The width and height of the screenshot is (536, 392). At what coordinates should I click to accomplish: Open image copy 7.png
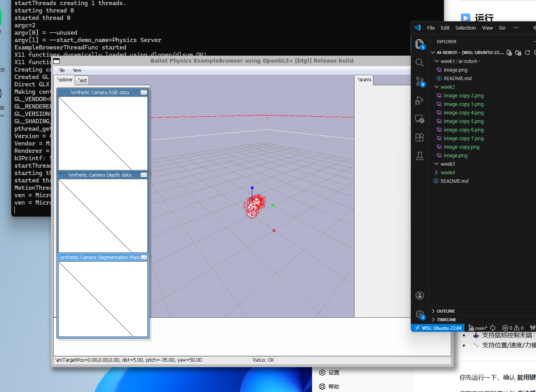click(464, 138)
